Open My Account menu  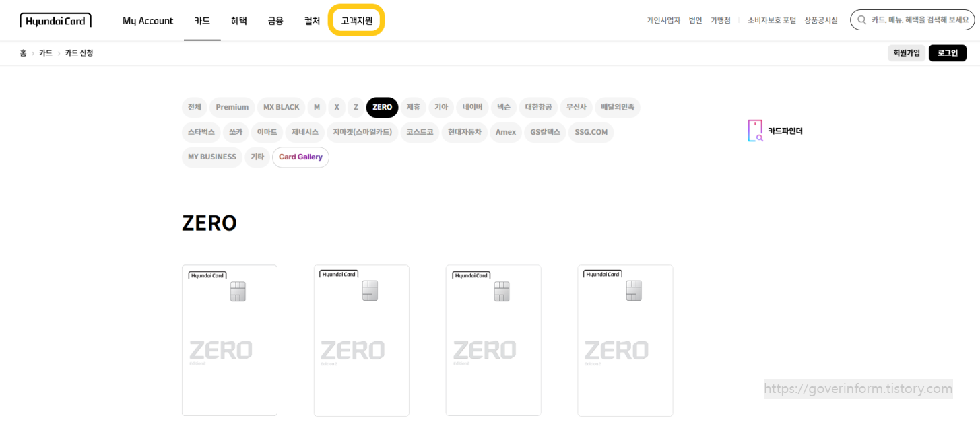tap(148, 21)
